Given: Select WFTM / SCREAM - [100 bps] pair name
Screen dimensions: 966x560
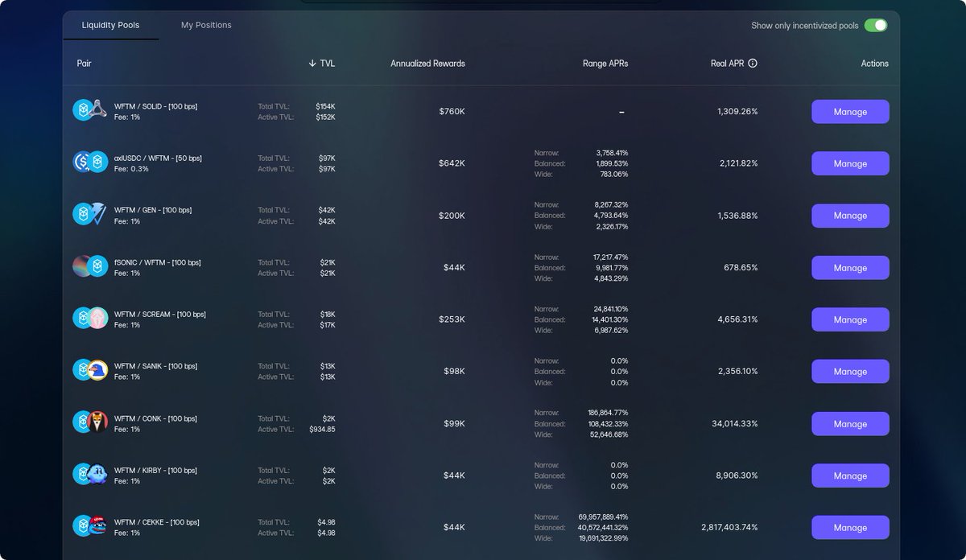Looking at the screenshot, I should (x=160, y=314).
